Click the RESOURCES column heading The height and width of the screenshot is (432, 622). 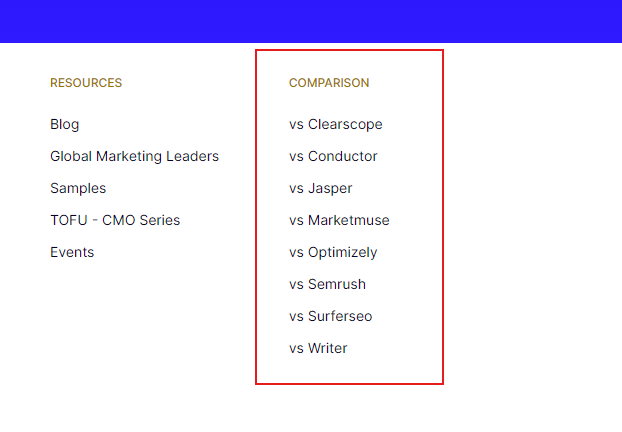click(86, 83)
